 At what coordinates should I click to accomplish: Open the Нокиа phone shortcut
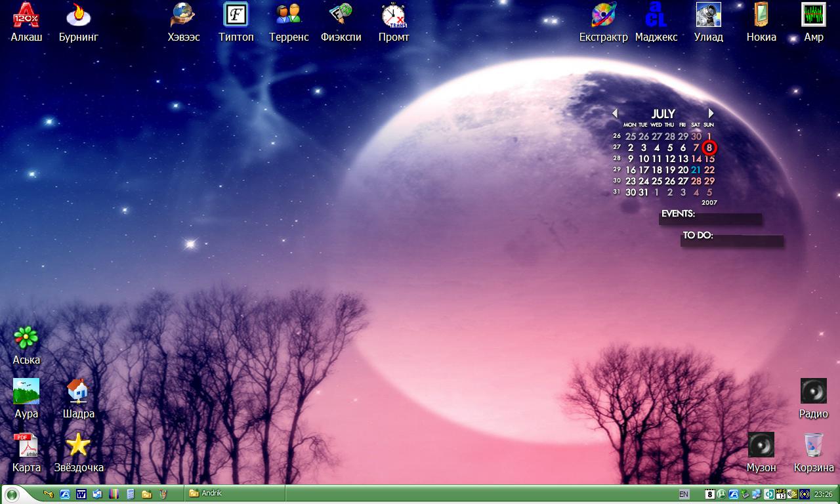coord(761,22)
